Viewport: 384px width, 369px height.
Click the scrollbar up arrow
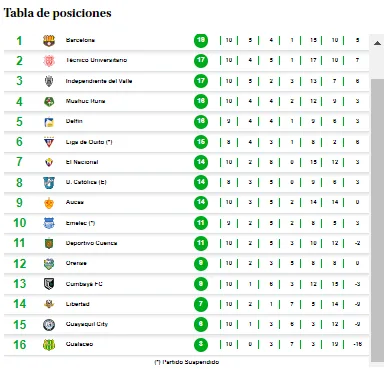click(x=377, y=43)
